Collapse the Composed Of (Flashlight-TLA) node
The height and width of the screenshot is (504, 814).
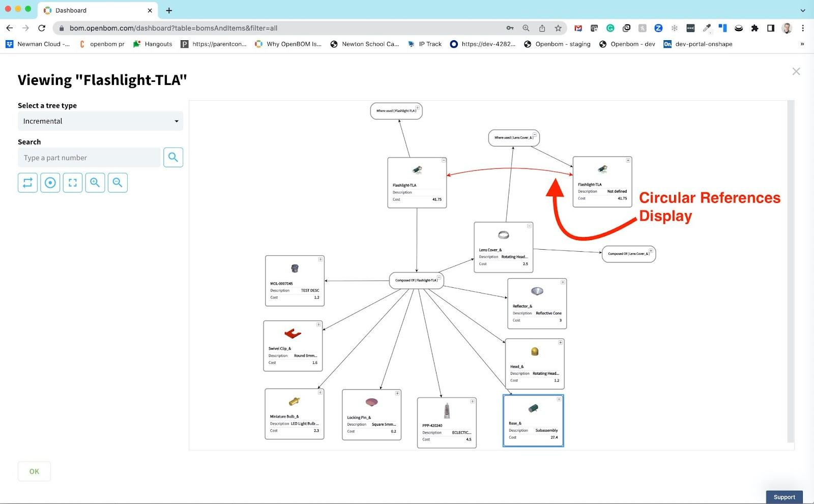click(439, 277)
